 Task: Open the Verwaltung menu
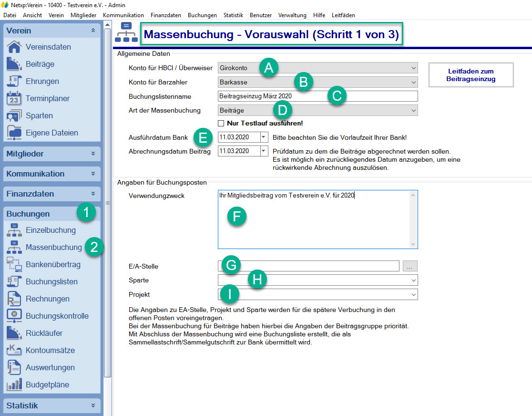tap(293, 15)
